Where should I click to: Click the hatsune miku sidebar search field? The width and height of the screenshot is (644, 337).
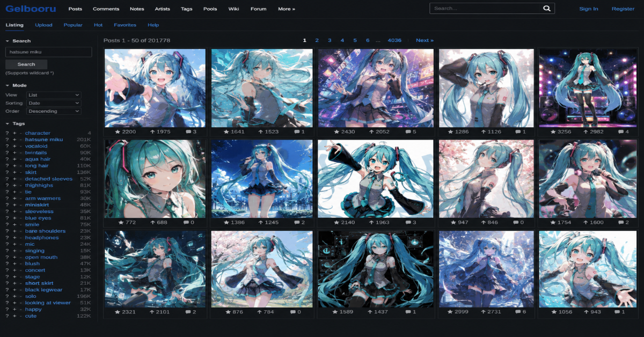(x=48, y=52)
